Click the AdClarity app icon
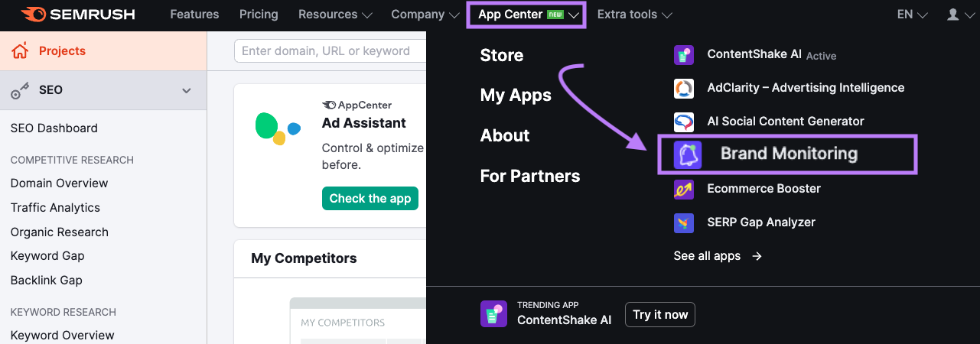The height and width of the screenshot is (344, 980). click(683, 88)
